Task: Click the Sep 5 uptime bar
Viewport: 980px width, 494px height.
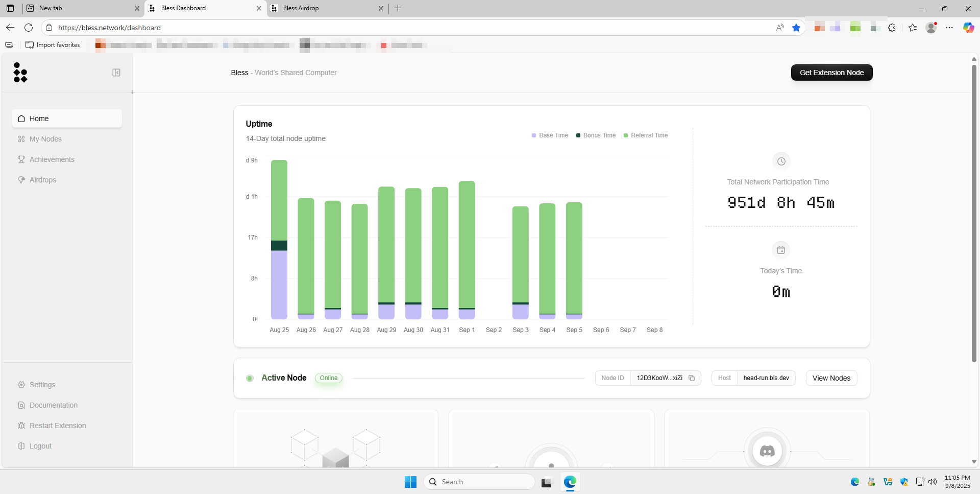Action: pos(574,261)
